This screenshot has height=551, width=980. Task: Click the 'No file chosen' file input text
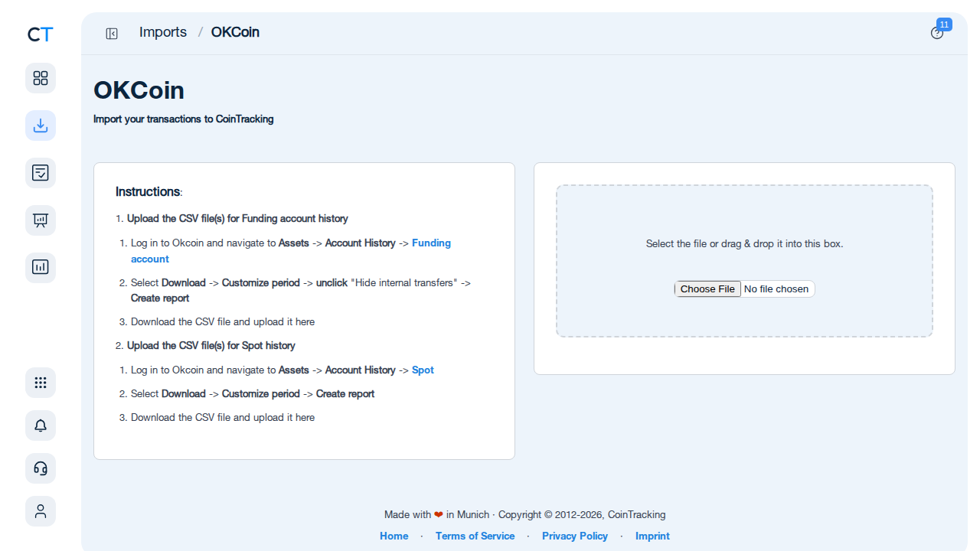click(776, 289)
